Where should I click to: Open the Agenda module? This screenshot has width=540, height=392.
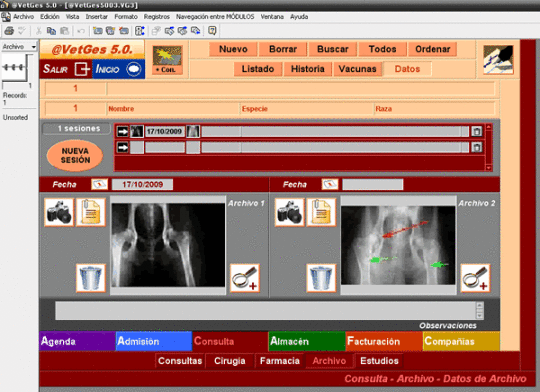pos(77,341)
